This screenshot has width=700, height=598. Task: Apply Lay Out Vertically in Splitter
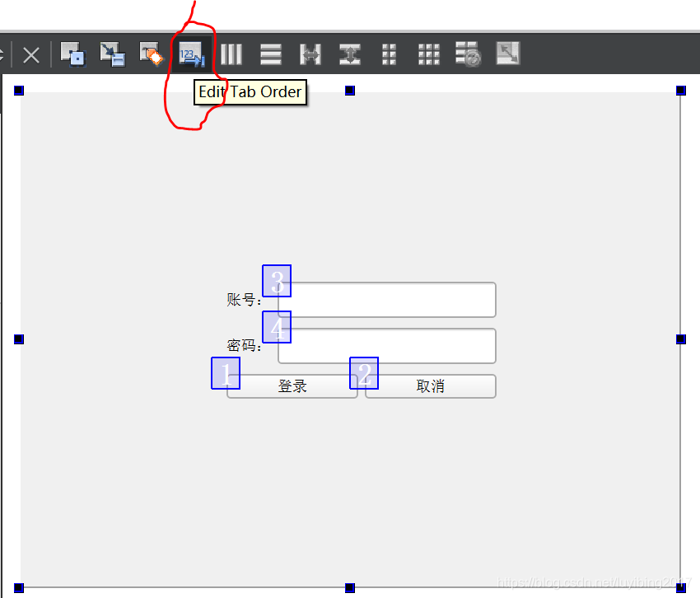point(350,54)
